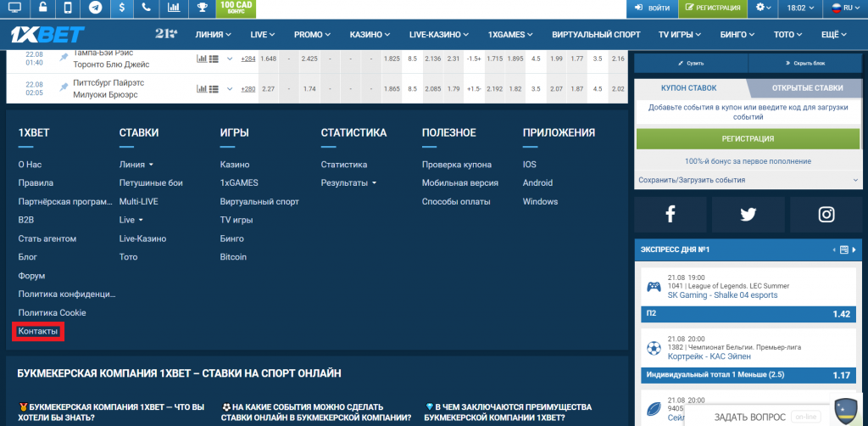Open the TV ИГРЫ navigation menu
868x426 pixels.
[x=681, y=34]
